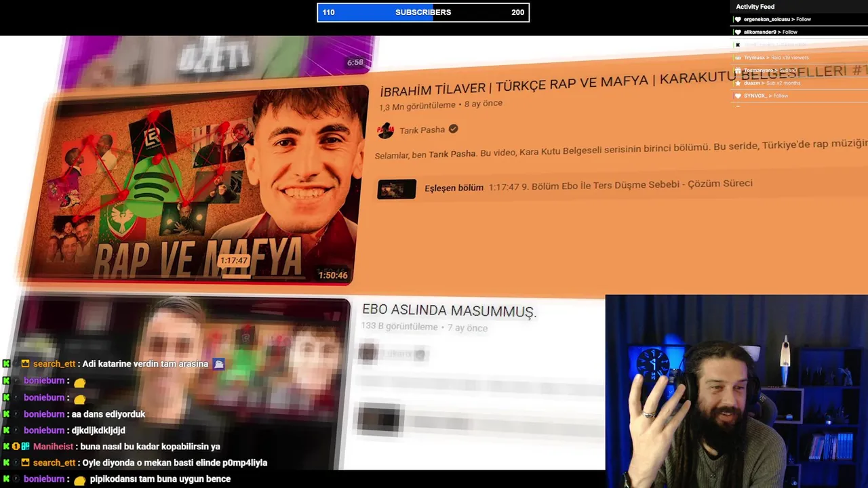Click the 'Eşleşen bölüm' label
Screen dimensions: 868x488
click(454, 188)
